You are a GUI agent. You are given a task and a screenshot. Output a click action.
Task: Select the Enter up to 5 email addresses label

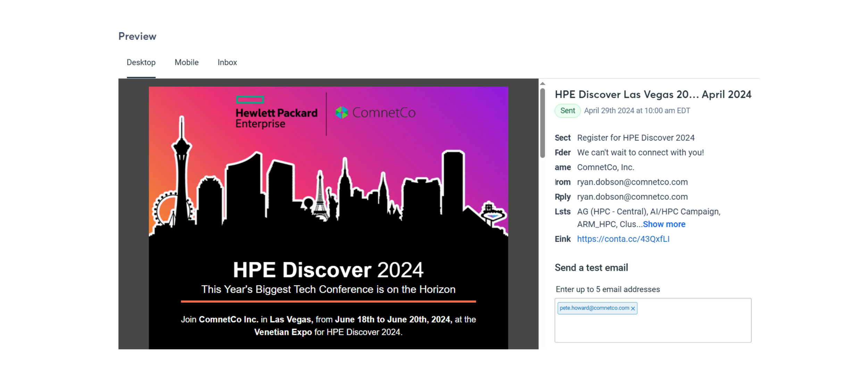608,289
